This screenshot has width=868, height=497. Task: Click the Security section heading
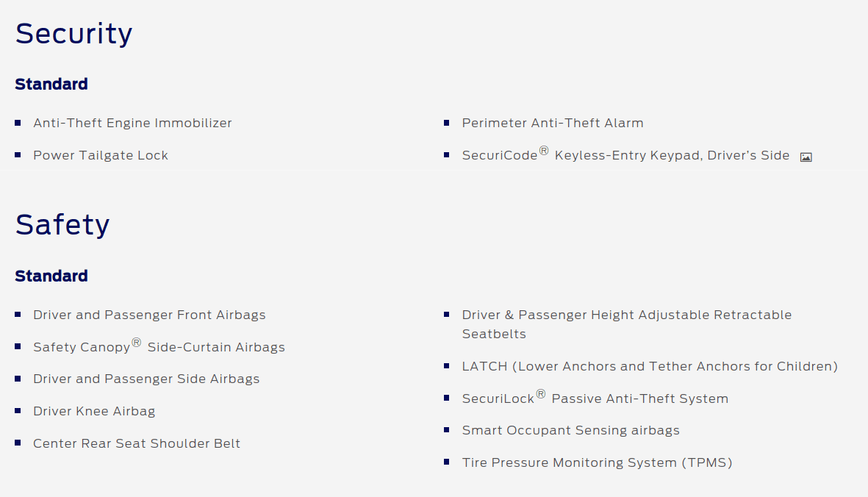73,34
